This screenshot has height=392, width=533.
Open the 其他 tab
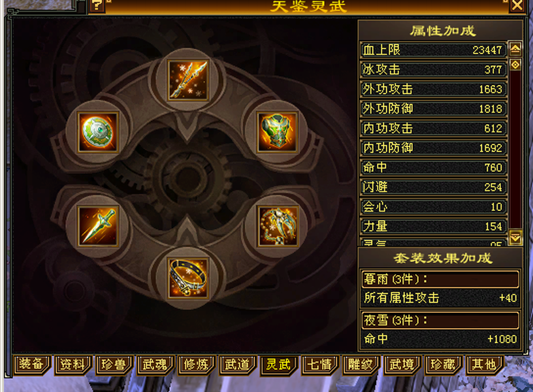(485, 365)
